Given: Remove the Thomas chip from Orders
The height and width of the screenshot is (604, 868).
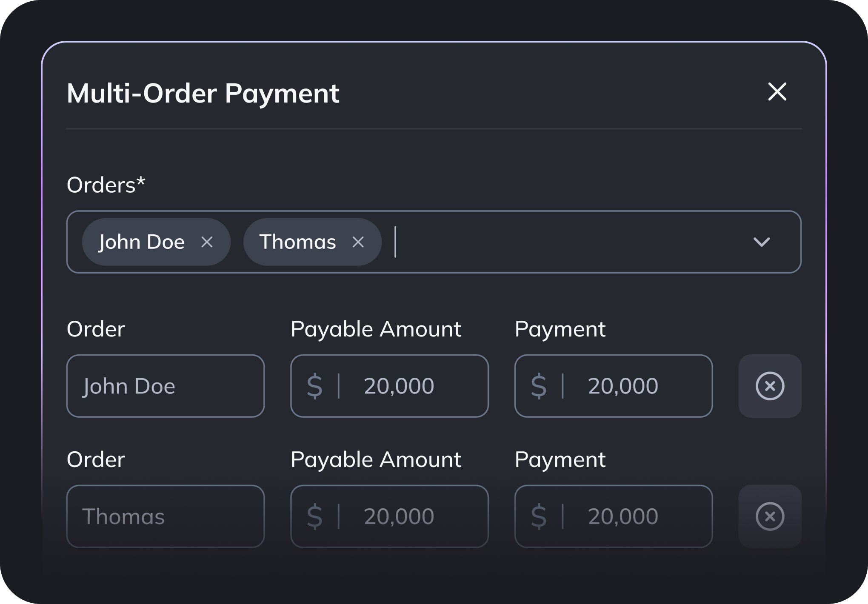Looking at the screenshot, I should tap(358, 242).
